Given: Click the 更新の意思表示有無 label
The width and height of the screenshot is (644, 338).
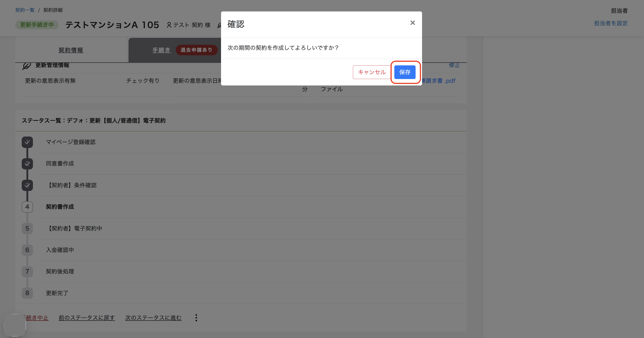Looking at the screenshot, I should 50,81.
